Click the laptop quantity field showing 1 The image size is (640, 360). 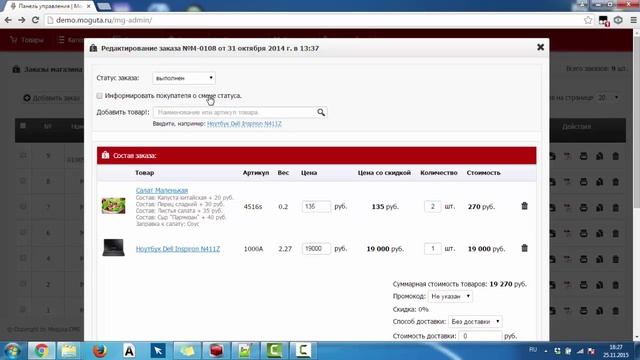point(433,249)
